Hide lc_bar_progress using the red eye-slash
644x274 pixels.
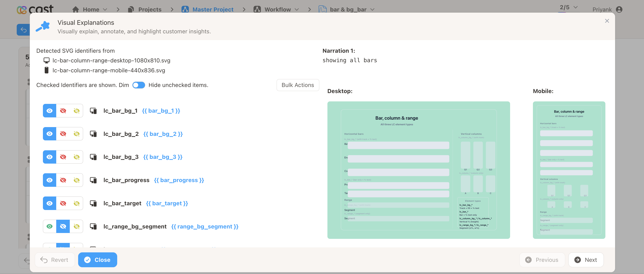coord(63,180)
